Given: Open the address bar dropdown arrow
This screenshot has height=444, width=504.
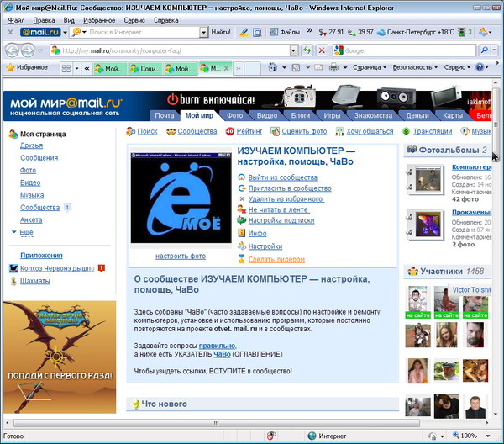Looking at the screenshot, I should coord(293,50).
